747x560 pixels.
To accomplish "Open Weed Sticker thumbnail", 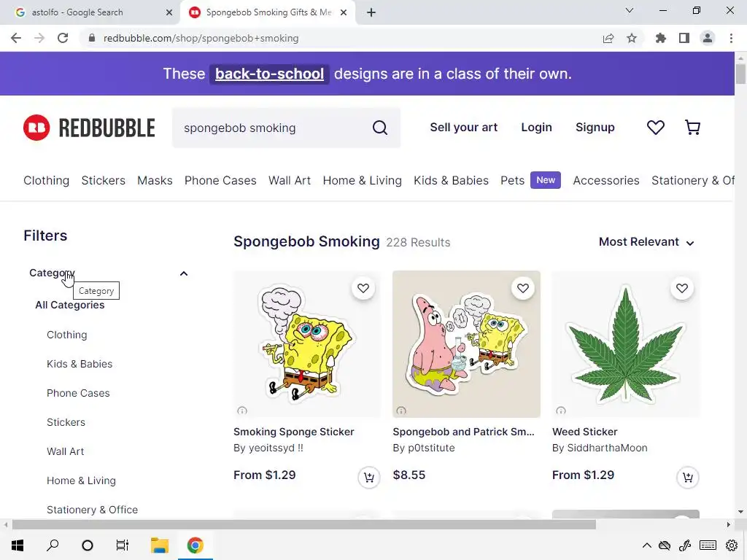I will (625, 344).
